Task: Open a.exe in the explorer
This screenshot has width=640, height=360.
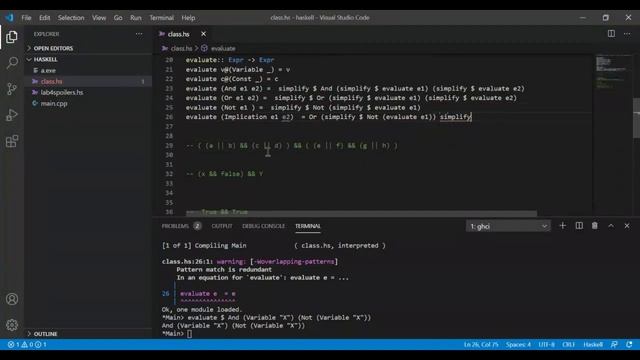Action: coord(88,70)
